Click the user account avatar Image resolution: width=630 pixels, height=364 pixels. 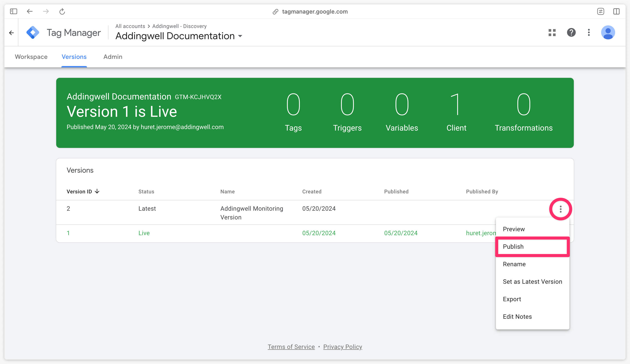tap(608, 33)
